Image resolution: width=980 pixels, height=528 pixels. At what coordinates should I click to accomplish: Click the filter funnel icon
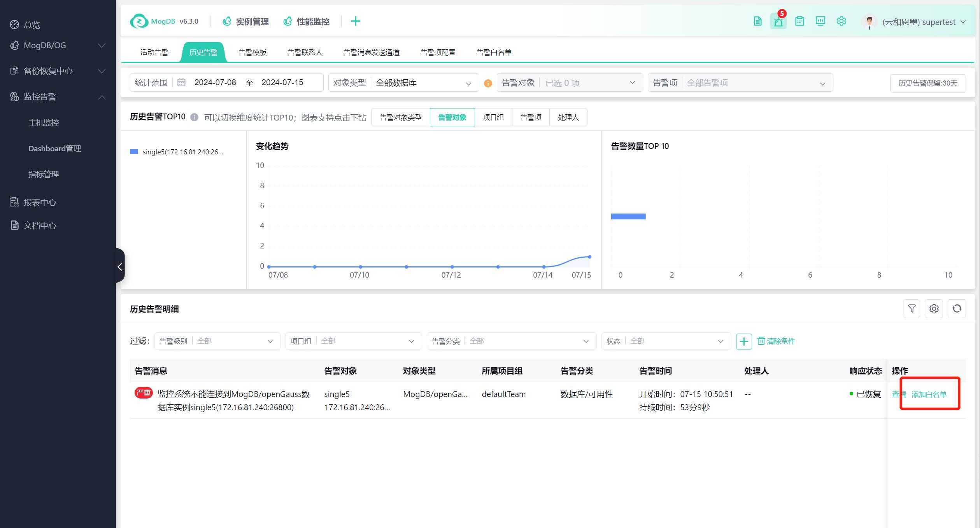911,309
